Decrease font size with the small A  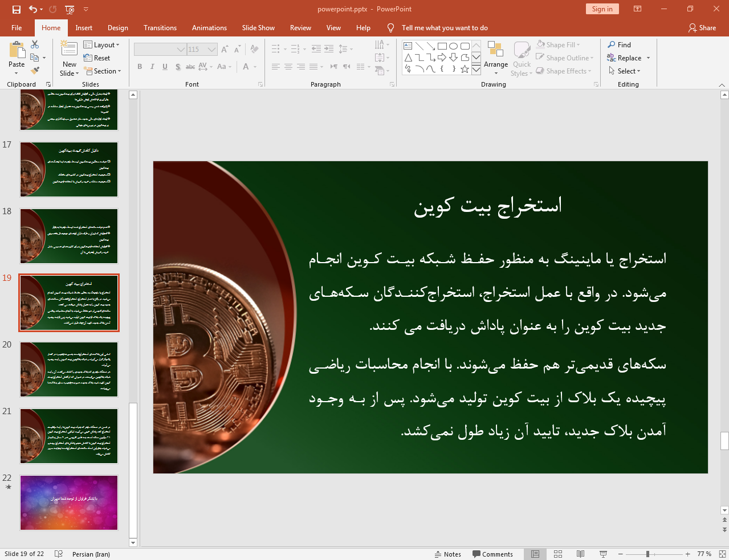[x=237, y=50]
